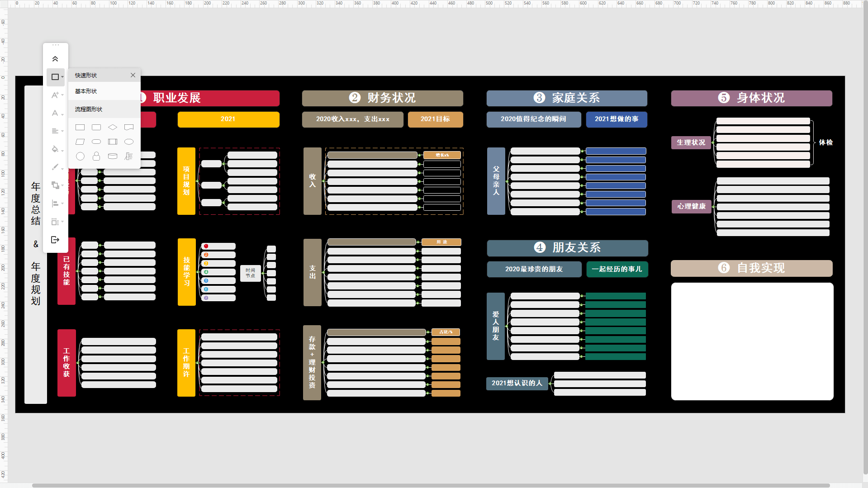The width and height of the screenshot is (868, 488).
Task: Click the large white box under 自我实现
Action: [752, 341]
